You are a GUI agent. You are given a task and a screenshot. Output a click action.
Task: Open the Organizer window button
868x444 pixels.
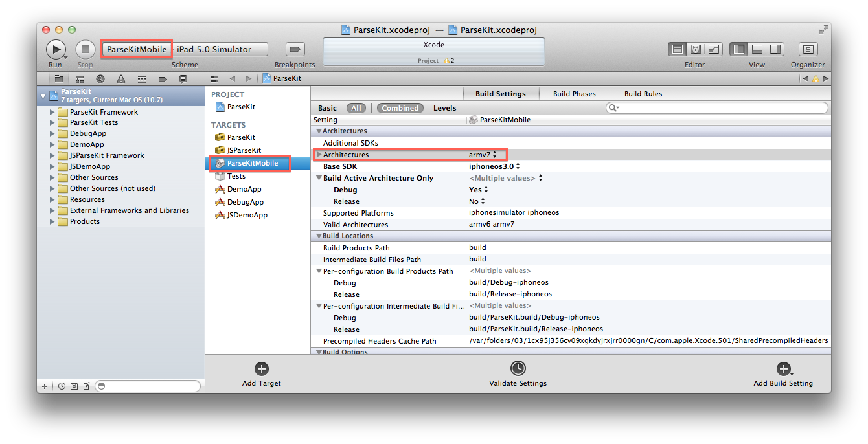(x=808, y=49)
